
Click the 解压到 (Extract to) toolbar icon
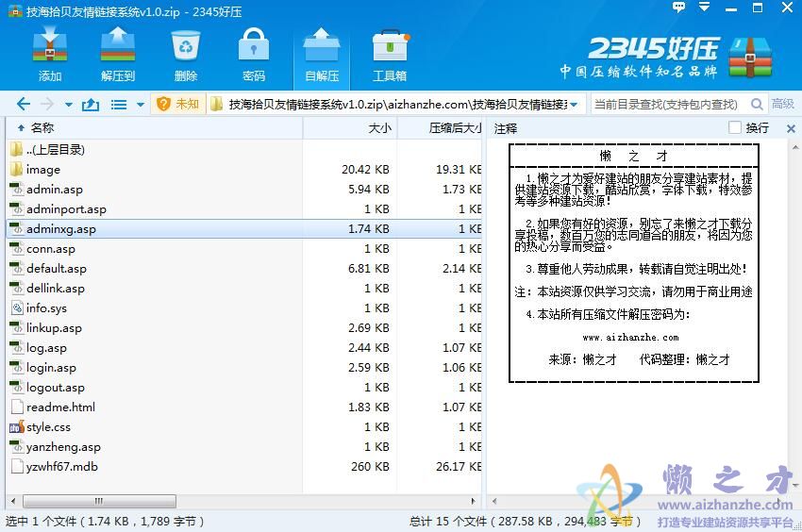point(118,55)
